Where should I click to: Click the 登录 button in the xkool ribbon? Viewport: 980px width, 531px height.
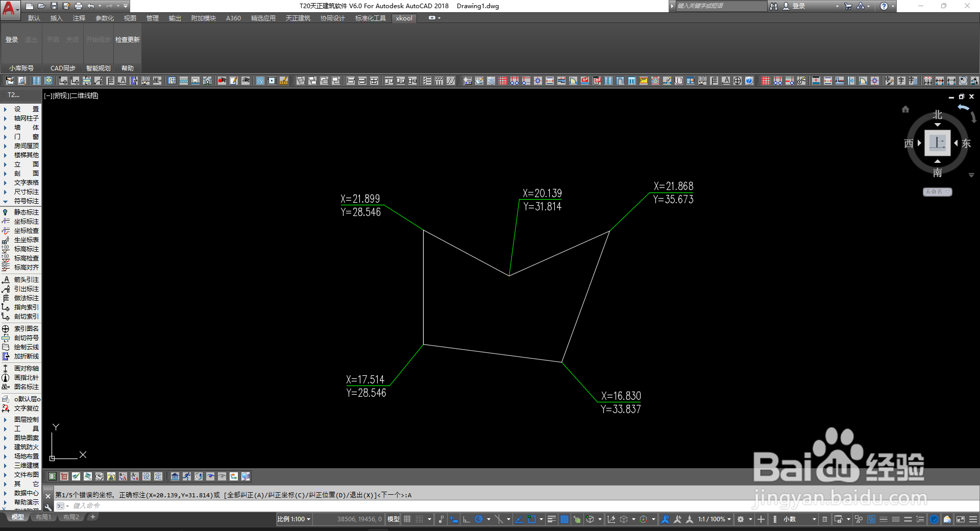pos(12,40)
